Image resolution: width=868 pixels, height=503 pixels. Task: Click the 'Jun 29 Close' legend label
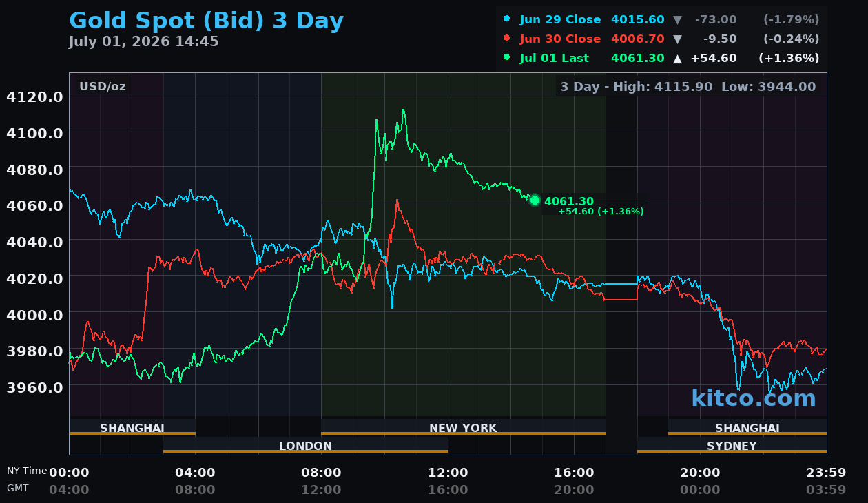pyautogui.click(x=560, y=19)
